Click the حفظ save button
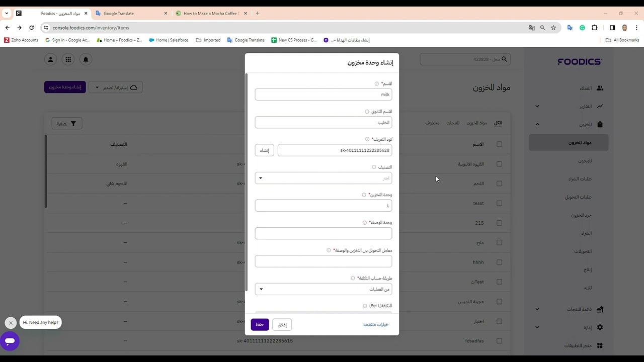 [x=260, y=325]
